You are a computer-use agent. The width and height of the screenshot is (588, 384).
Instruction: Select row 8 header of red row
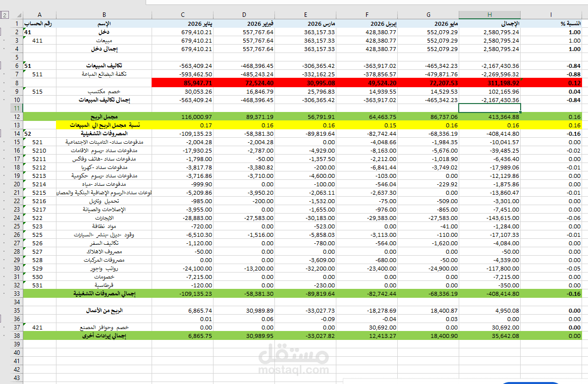tap(17, 83)
